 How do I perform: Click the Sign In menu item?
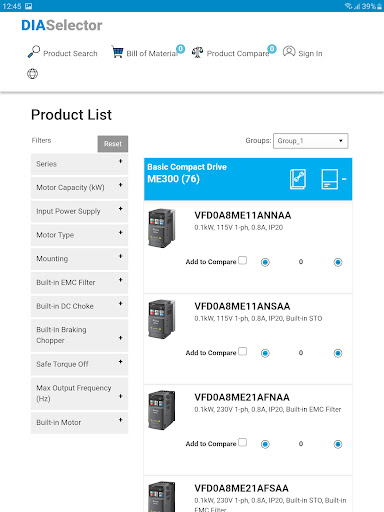point(310,53)
